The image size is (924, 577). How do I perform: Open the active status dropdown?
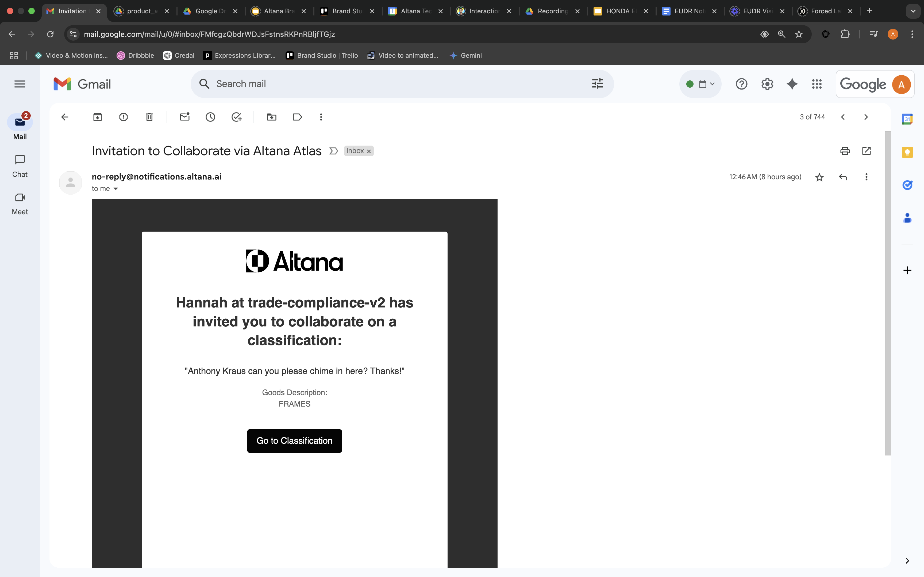(x=700, y=84)
